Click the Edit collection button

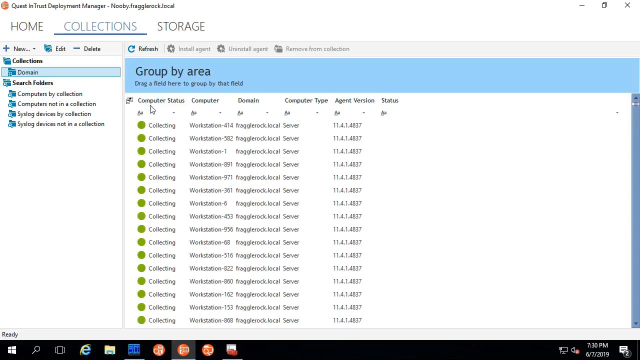coord(55,49)
